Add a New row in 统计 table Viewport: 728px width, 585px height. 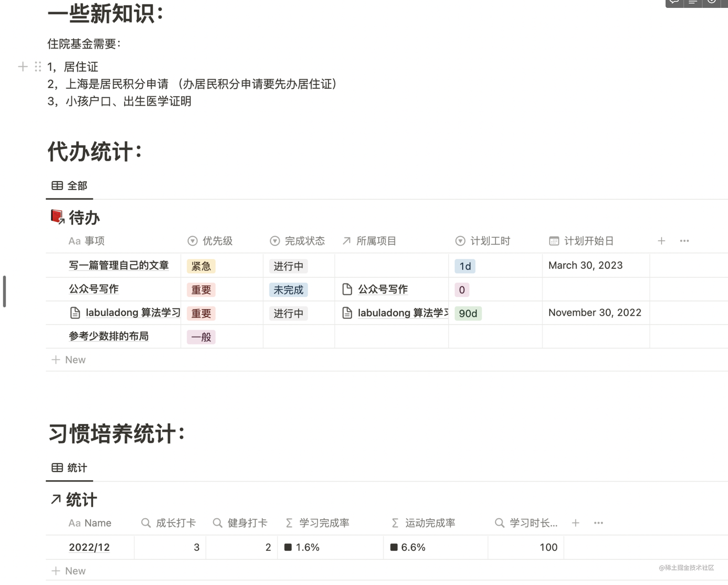pos(69,571)
